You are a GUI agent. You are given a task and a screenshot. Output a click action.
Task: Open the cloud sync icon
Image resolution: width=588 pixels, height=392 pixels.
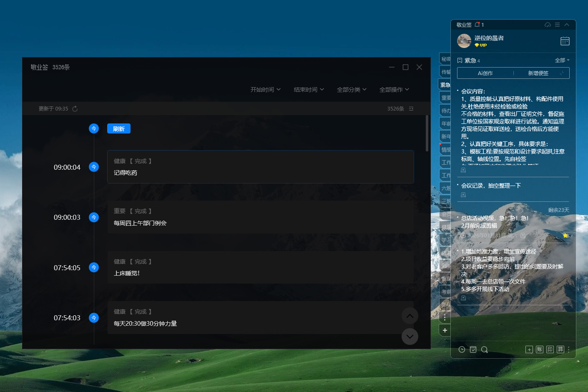point(548,25)
